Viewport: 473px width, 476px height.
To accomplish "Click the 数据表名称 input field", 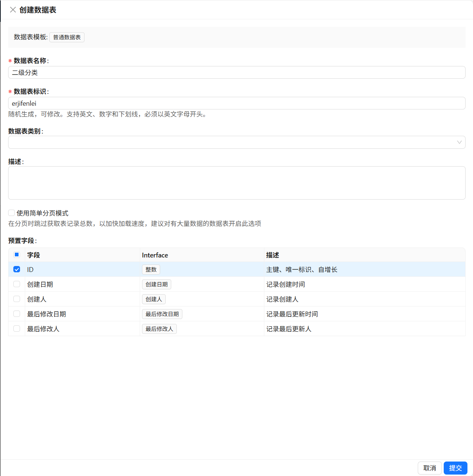I will [236, 72].
